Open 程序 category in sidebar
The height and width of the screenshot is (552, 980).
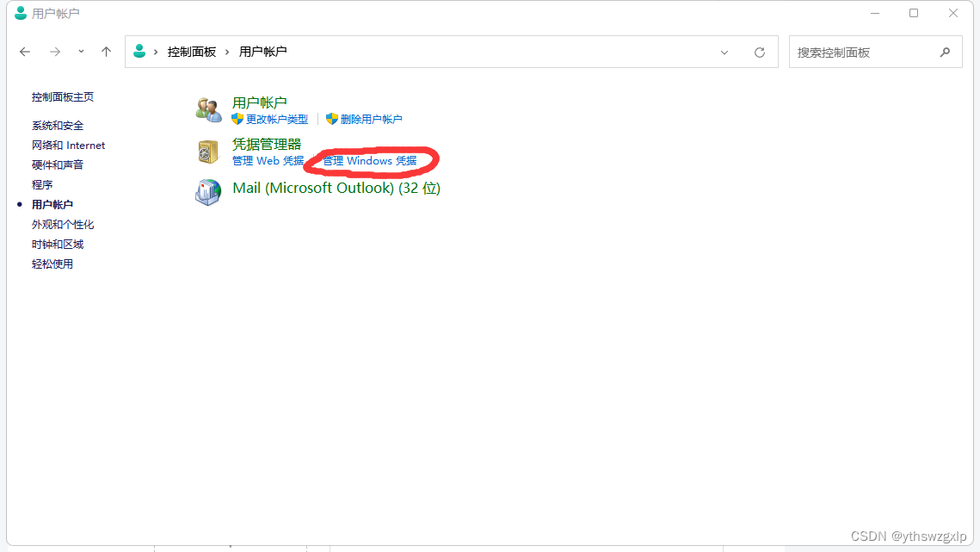(42, 184)
